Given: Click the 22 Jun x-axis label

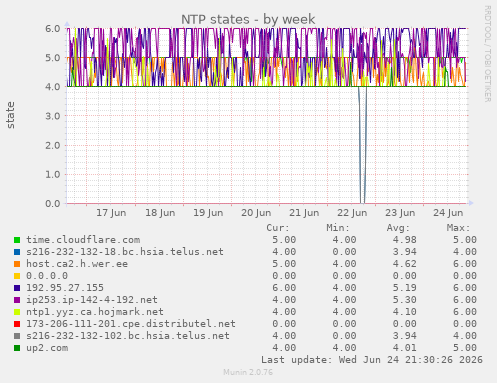Looking at the screenshot, I should [x=352, y=213].
